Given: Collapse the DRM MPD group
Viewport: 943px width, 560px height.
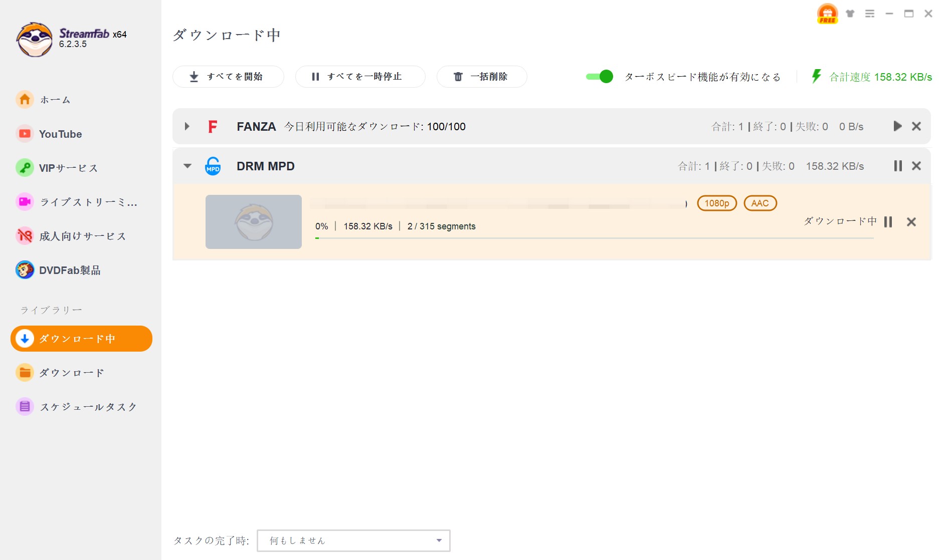Looking at the screenshot, I should (x=187, y=166).
